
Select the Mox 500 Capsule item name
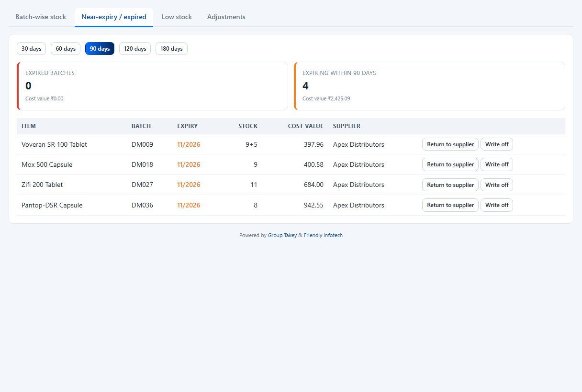point(47,164)
